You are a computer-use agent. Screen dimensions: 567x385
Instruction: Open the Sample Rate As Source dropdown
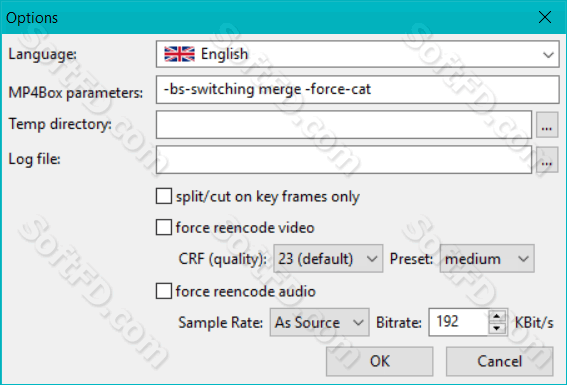click(x=319, y=322)
